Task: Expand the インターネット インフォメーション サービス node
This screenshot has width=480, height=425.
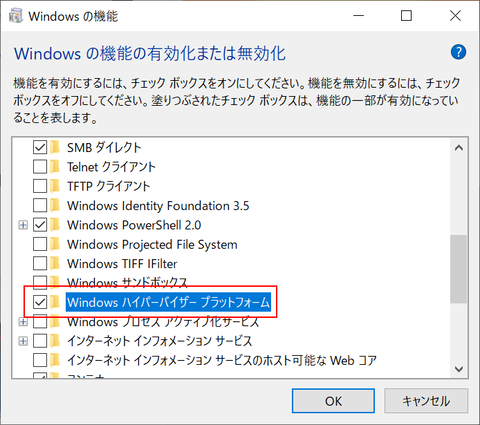Action: (x=23, y=341)
